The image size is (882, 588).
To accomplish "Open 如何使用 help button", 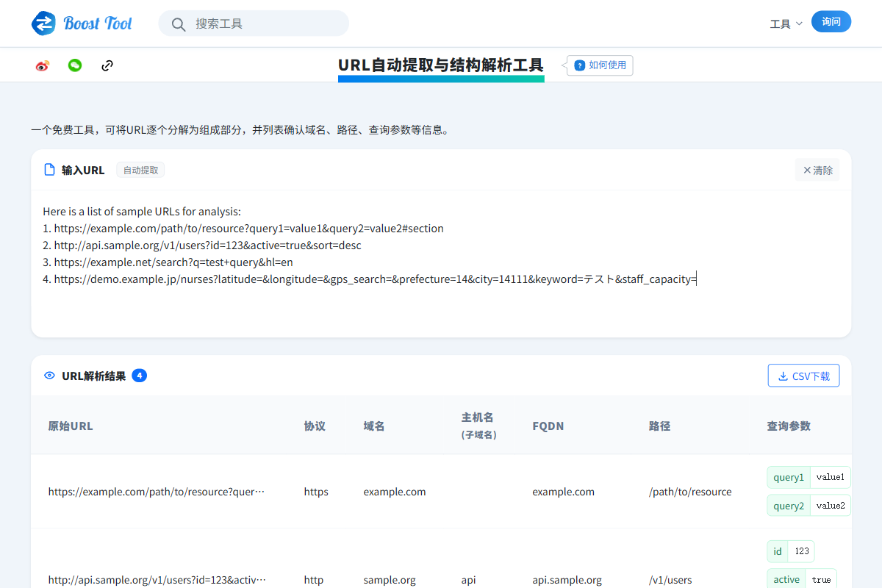I will pos(600,65).
